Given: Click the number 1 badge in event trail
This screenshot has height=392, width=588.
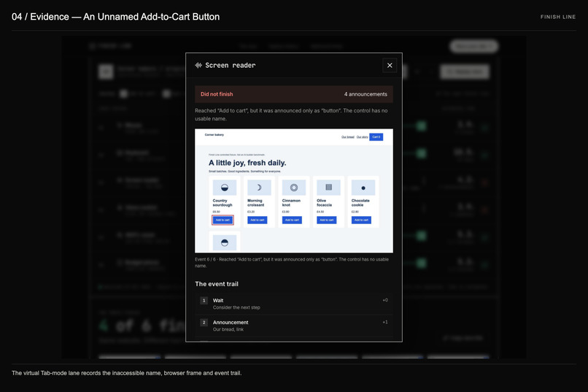Looking at the screenshot, I should tap(204, 301).
